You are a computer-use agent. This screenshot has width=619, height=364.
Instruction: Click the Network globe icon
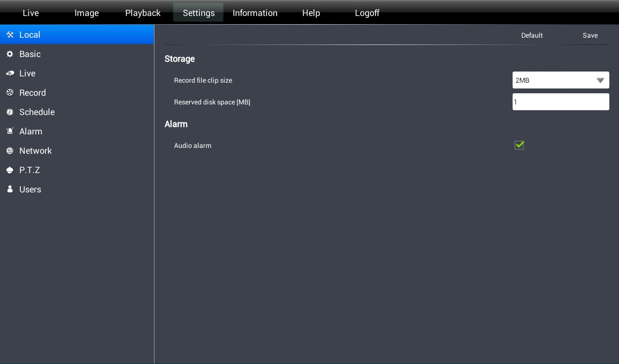10,151
